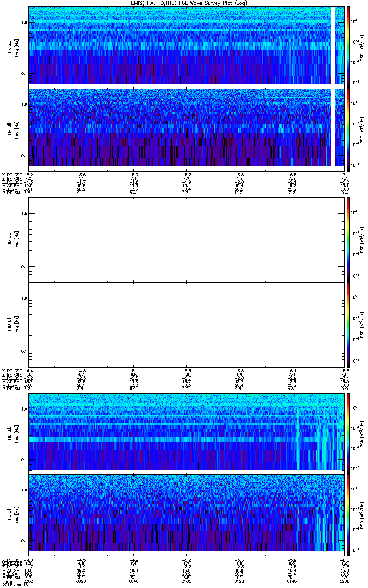The image size is (368, 588).
Task: Click the MLT_SM label below THA panels
Action: [10, 190]
